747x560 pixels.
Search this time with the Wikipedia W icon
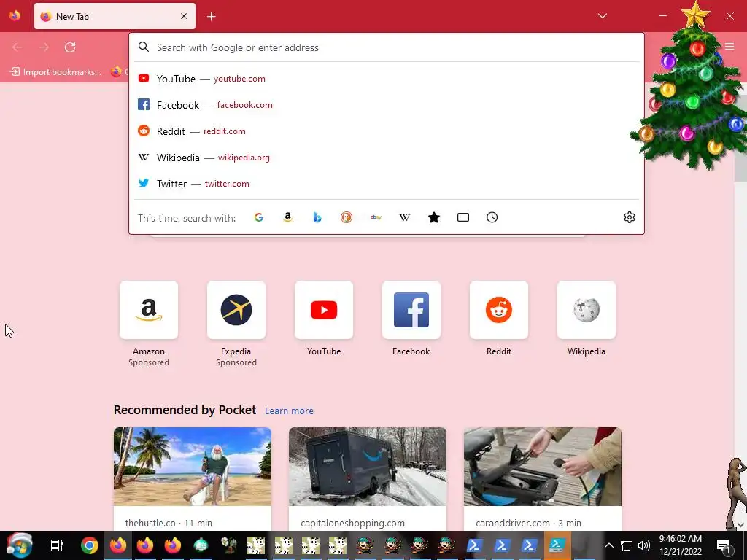point(404,217)
